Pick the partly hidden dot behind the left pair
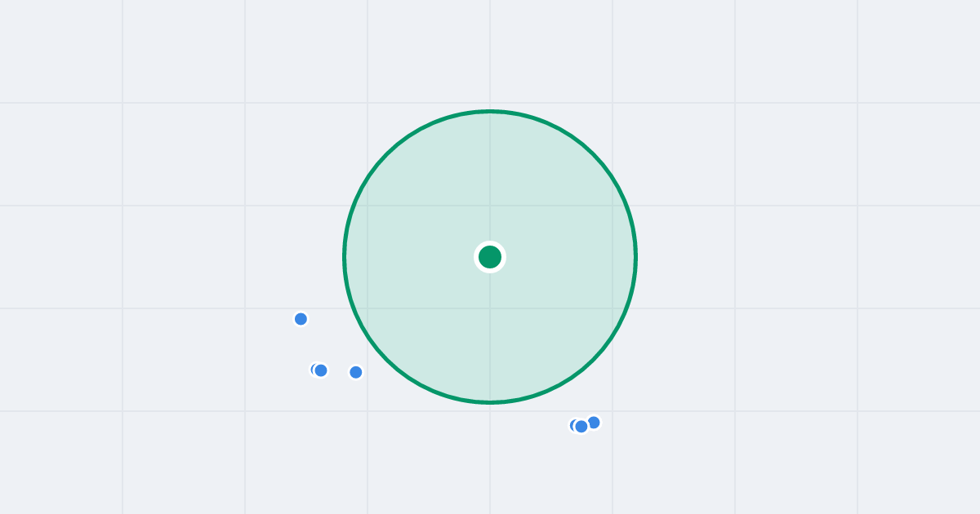 point(313,370)
